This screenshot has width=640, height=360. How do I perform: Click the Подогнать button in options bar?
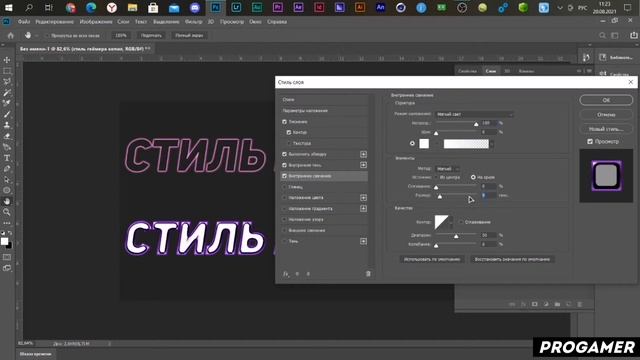pyautogui.click(x=151, y=36)
